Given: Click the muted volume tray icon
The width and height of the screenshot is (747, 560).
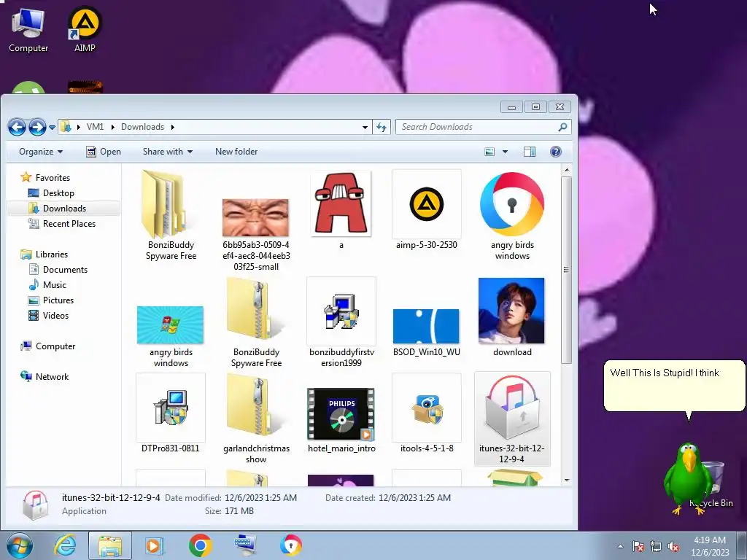Looking at the screenshot, I should point(673,547).
